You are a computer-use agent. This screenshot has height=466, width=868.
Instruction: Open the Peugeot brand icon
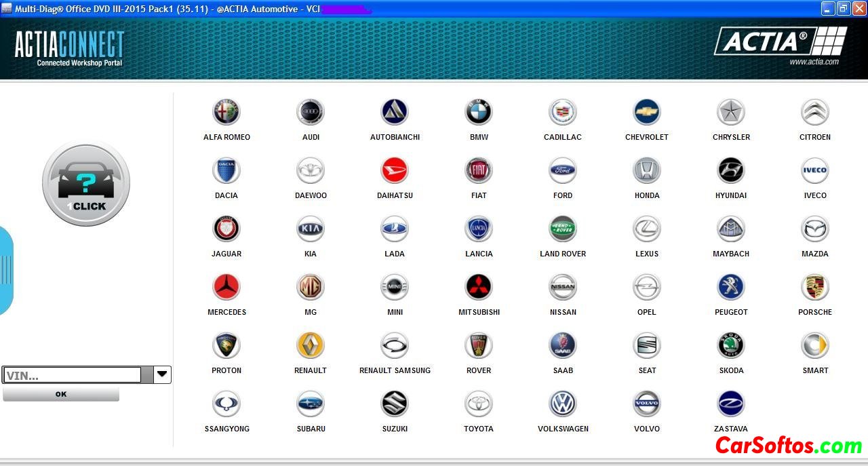(730, 288)
